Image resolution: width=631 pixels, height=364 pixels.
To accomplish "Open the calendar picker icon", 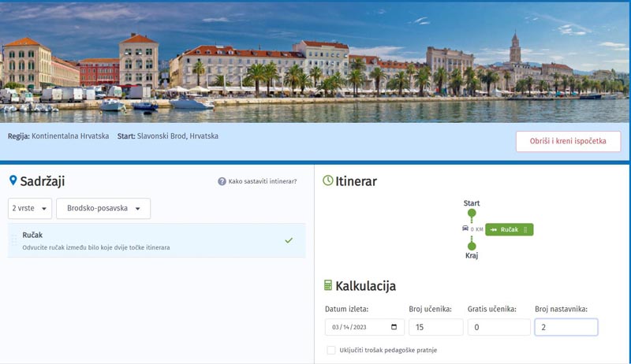I will click(x=394, y=327).
